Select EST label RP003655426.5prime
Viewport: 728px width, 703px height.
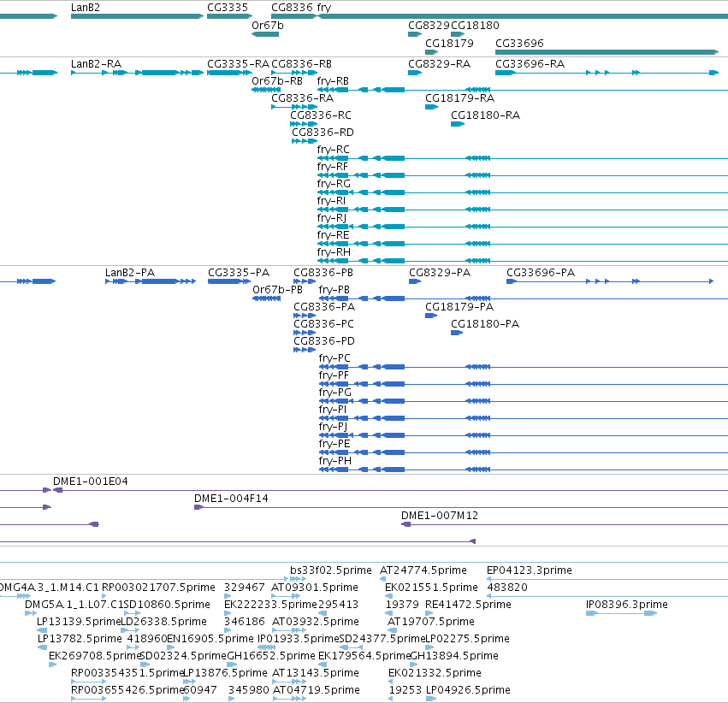(x=127, y=690)
